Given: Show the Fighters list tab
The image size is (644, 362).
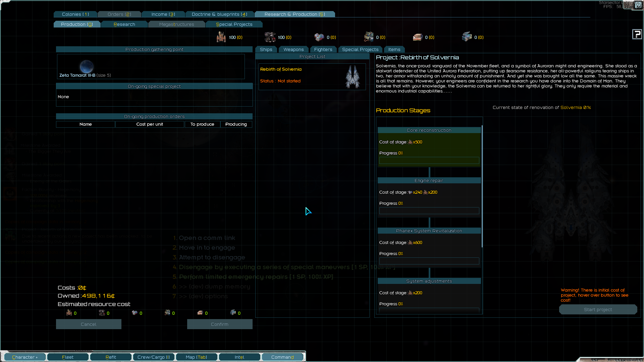Looking at the screenshot, I should (323, 49).
